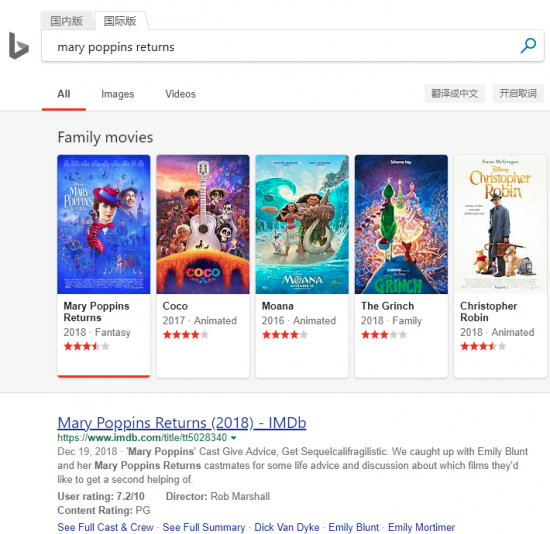Click the Christopher Robin card title
The width and height of the screenshot is (550, 534).
pyautogui.click(x=489, y=312)
